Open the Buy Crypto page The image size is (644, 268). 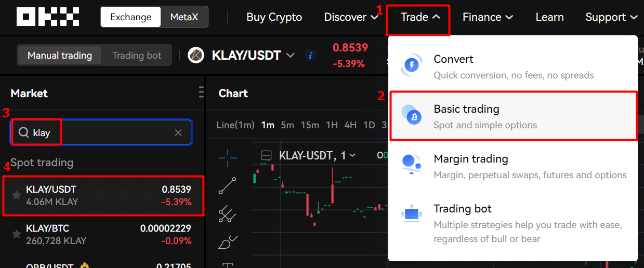coord(274,17)
